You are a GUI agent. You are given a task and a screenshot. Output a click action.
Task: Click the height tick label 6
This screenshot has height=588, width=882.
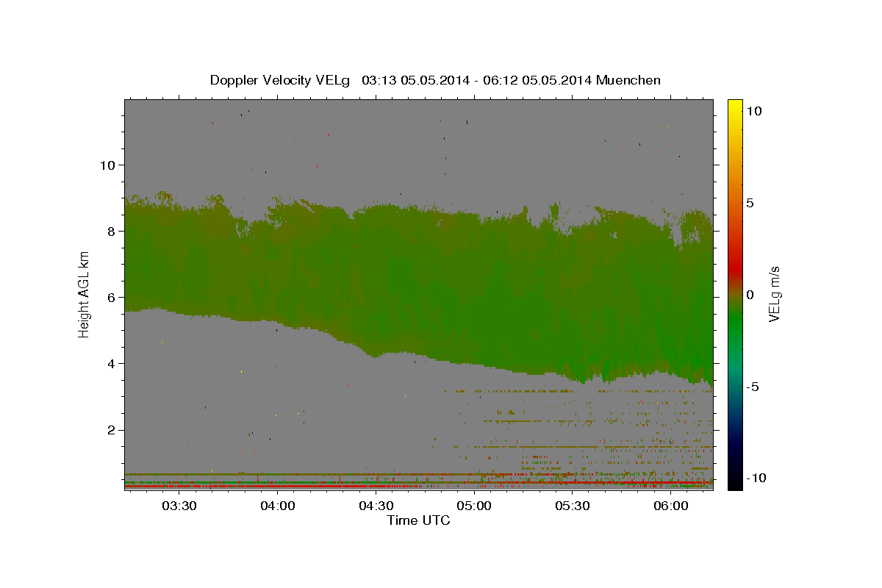point(110,297)
